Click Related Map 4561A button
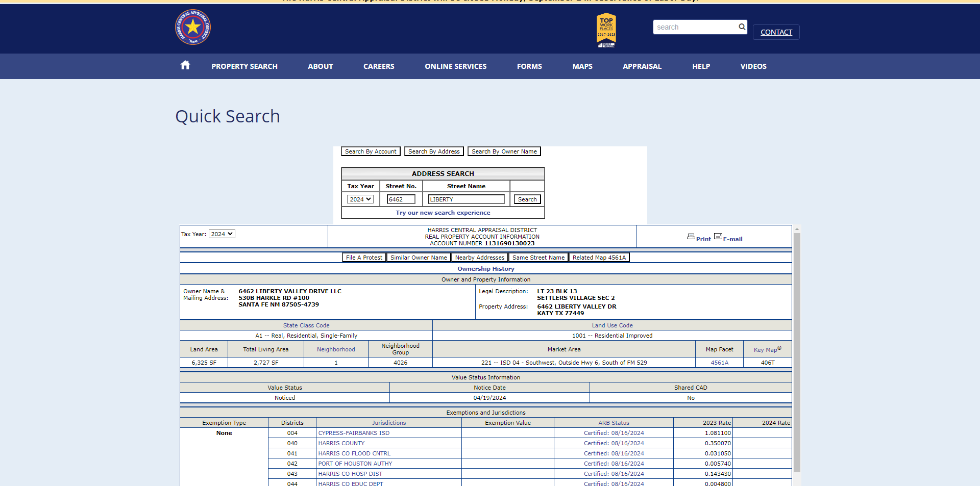980x486 pixels. 599,258
